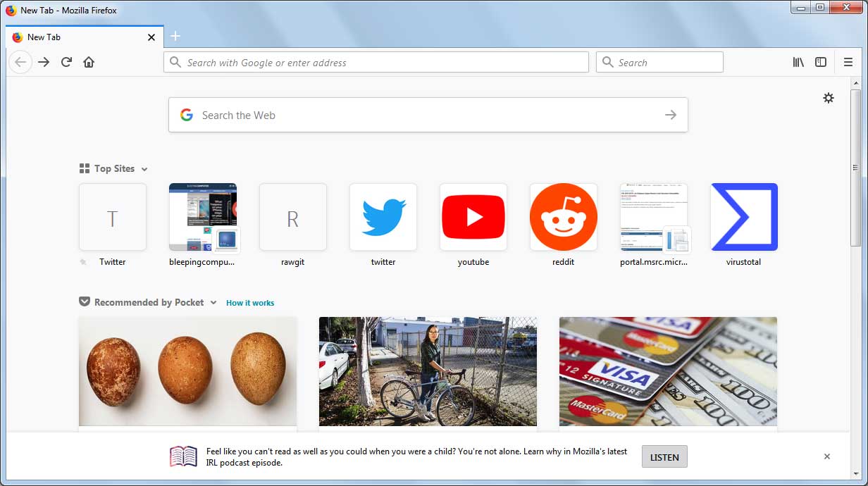Click the reddit label under its tile
Viewport: 868px width, 486px height.
pos(564,262)
